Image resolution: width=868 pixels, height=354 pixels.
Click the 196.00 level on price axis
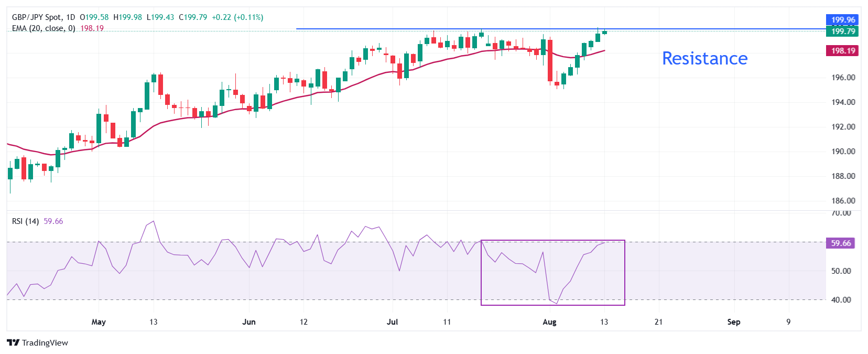point(843,78)
